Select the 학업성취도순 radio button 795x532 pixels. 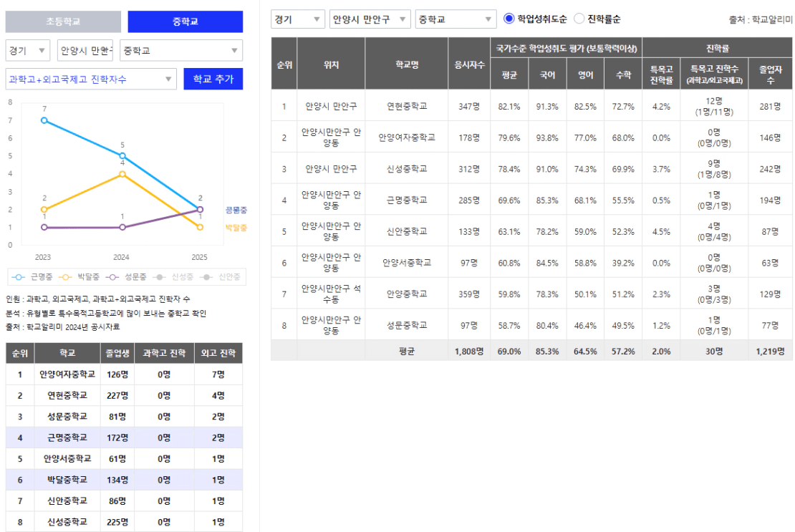tap(509, 19)
